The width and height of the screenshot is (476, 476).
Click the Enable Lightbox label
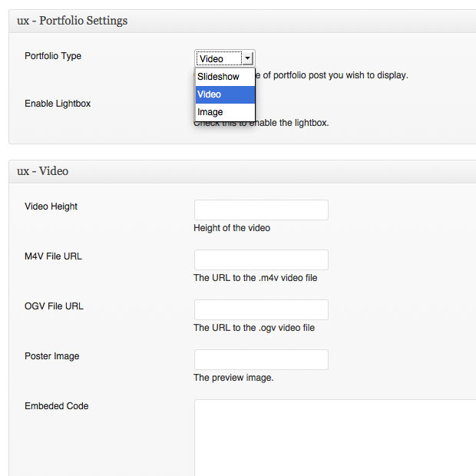[x=58, y=104]
